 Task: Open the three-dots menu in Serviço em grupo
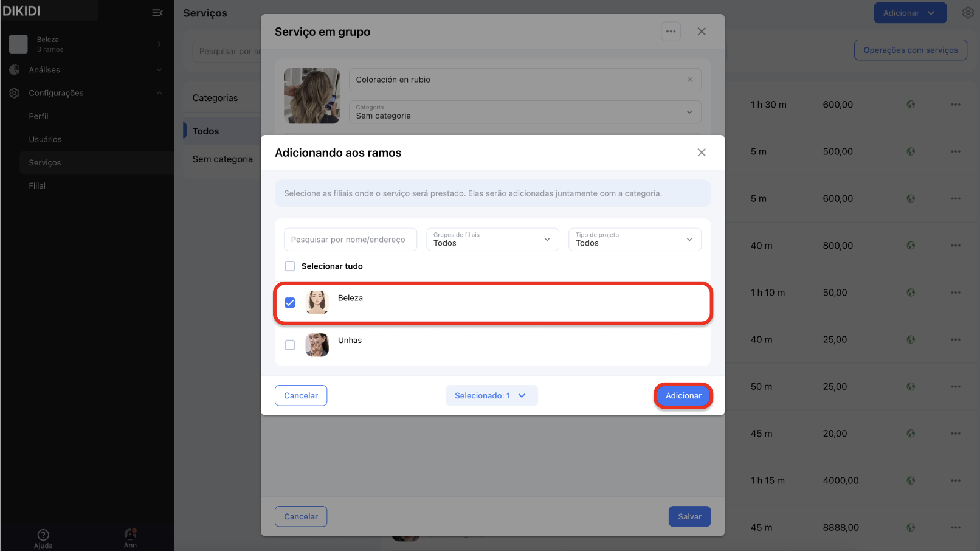coord(671,32)
